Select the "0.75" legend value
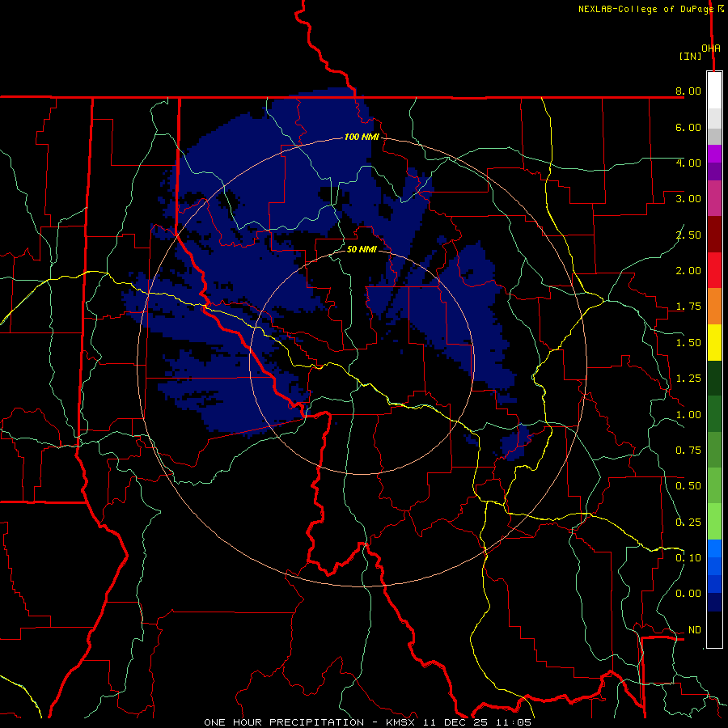This screenshot has width=728, height=728. point(688,451)
